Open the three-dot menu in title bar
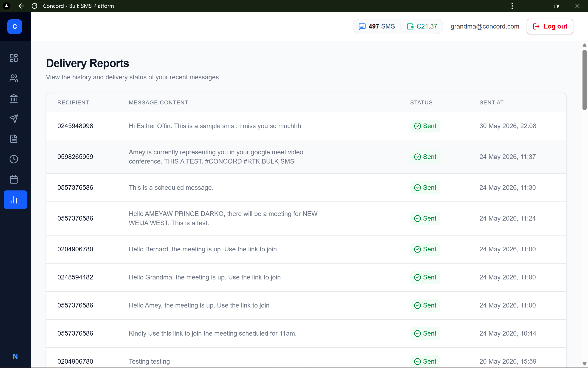The width and height of the screenshot is (588, 368). tap(512, 6)
